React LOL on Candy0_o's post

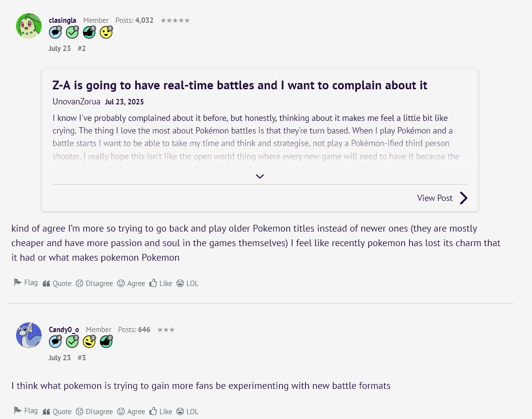pyautogui.click(x=187, y=412)
